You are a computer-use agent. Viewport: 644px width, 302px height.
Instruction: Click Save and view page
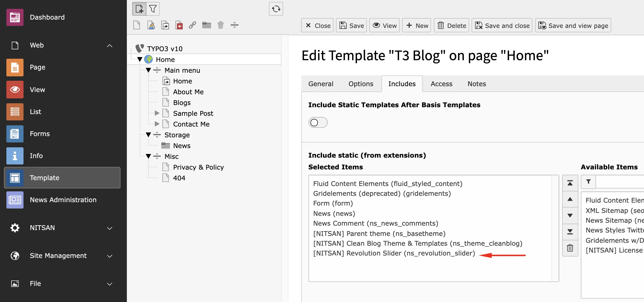[573, 25]
